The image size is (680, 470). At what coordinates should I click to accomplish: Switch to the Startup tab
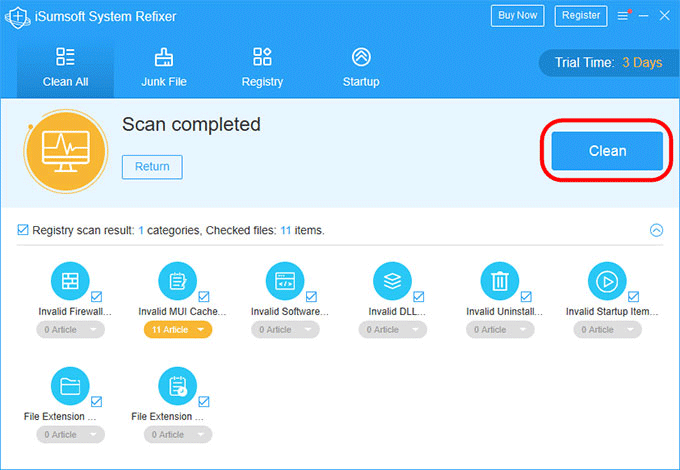click(x=361, y=69)
